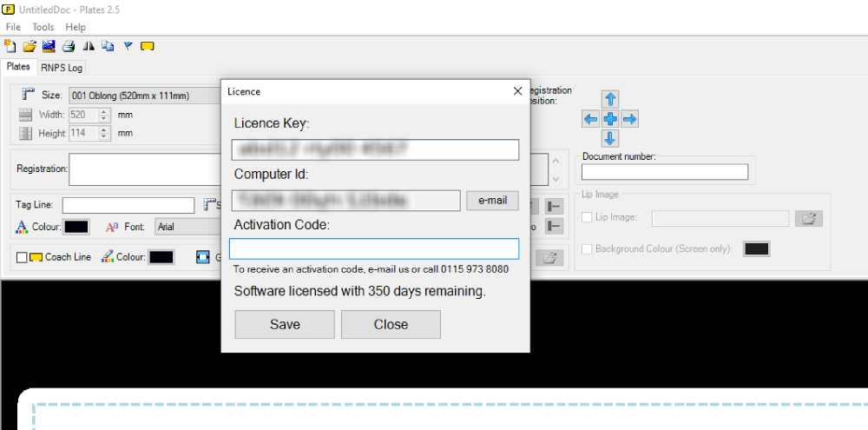Screen dimensions: 868x430
Task: Close the Licence dialog with X
Action: coord(517,91)
